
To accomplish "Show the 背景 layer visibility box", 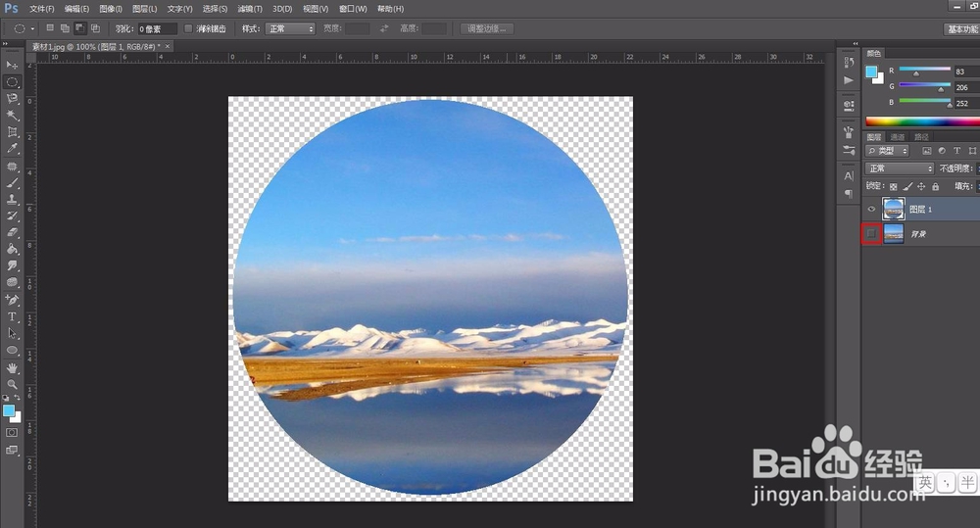I will [x=871, y=234].
